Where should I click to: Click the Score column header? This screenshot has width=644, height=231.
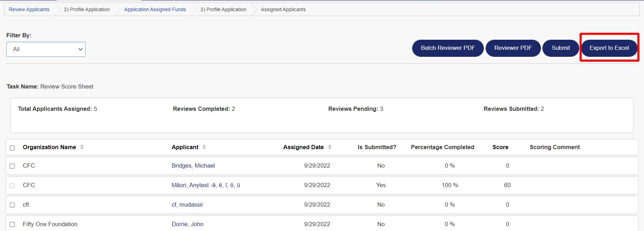[500, 147]
